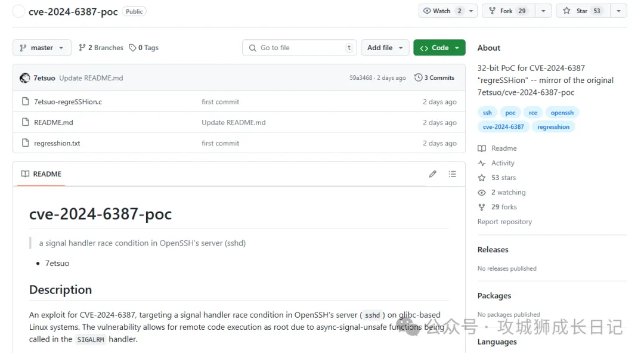Screen dimensions: 644x353
Task: Click the Activity pulse icon
Action: click(482, 163)
